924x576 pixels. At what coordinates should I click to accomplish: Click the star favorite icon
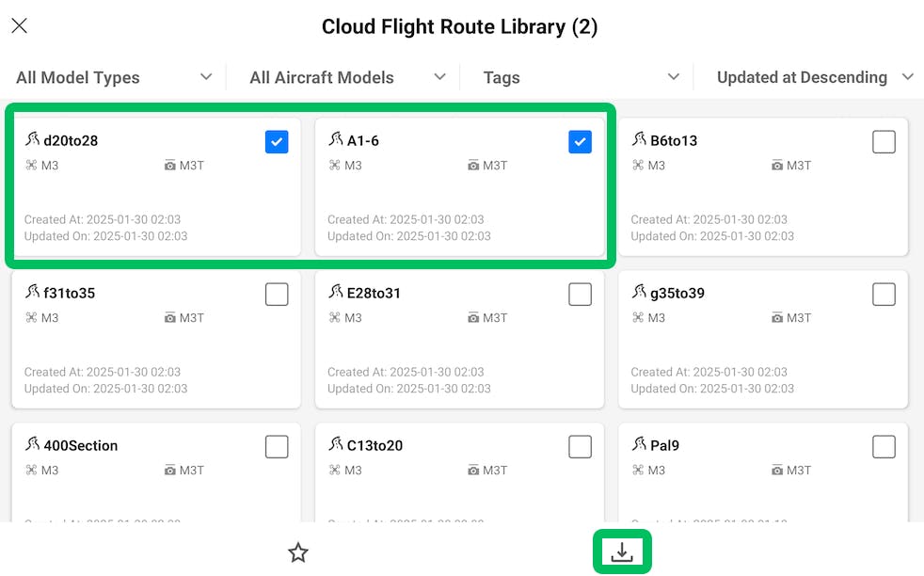pos(298,552)
